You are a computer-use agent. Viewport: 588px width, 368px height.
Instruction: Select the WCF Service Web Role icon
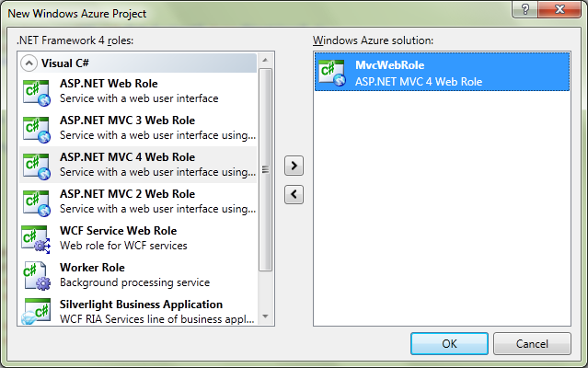click(x=36, y=239)
